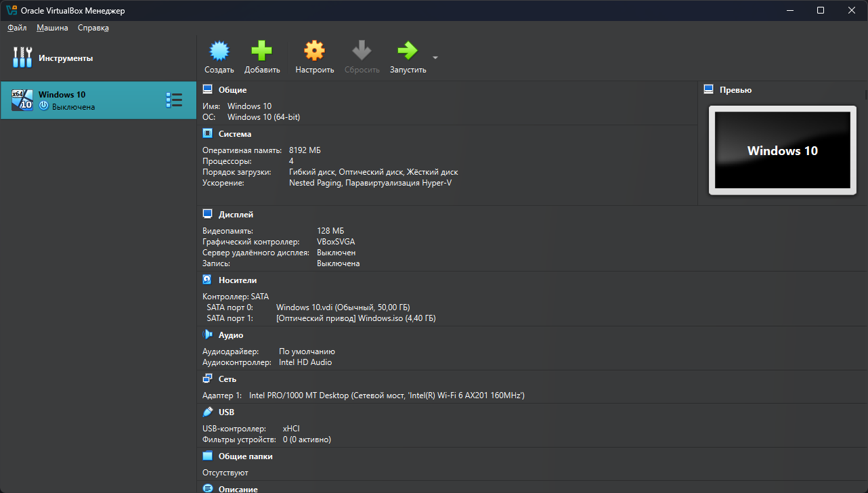Click Сервер удалённого дисплея Выключен value
This screenshot has height=493, width=868.
pos(336,253)
